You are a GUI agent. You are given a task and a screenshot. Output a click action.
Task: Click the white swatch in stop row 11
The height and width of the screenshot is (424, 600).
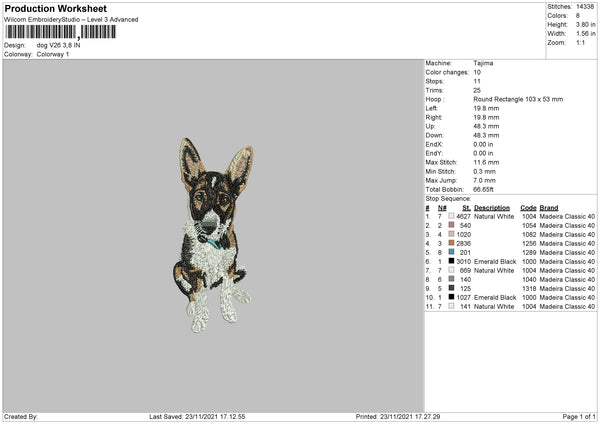coord(452,306)
